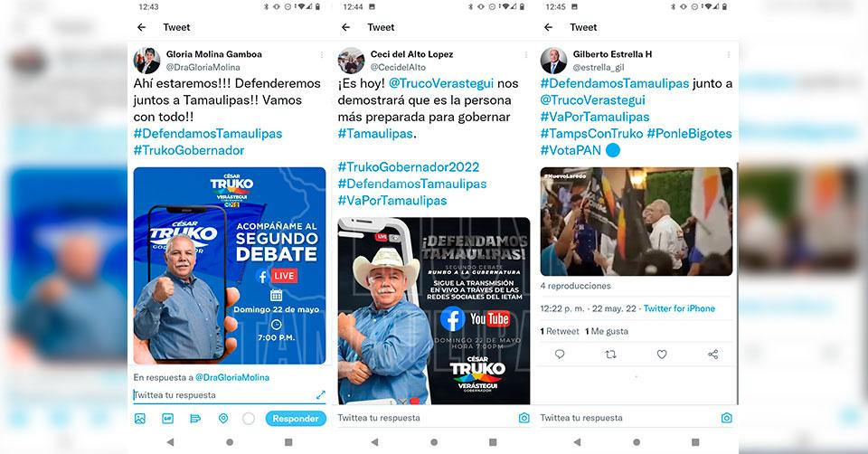Image resolution: width=868 pixels, height=454 pixels.
Task: Tap back arrow above Ceci del Alto tweet
Action: 346,27
